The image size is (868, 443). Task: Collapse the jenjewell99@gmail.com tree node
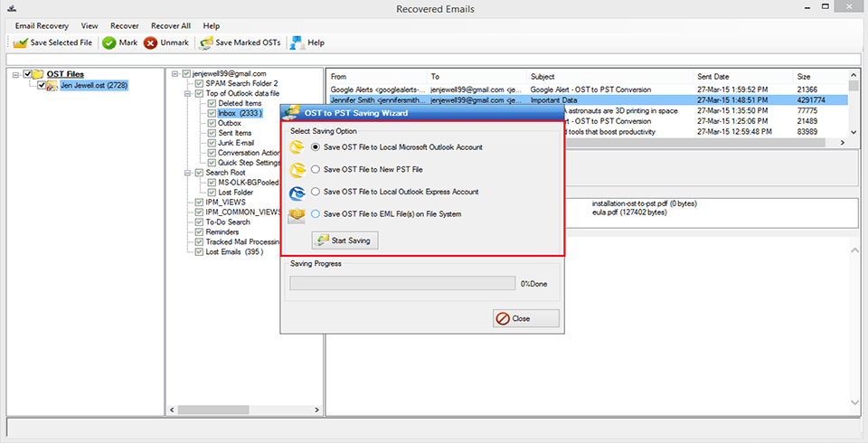[175, 73]
